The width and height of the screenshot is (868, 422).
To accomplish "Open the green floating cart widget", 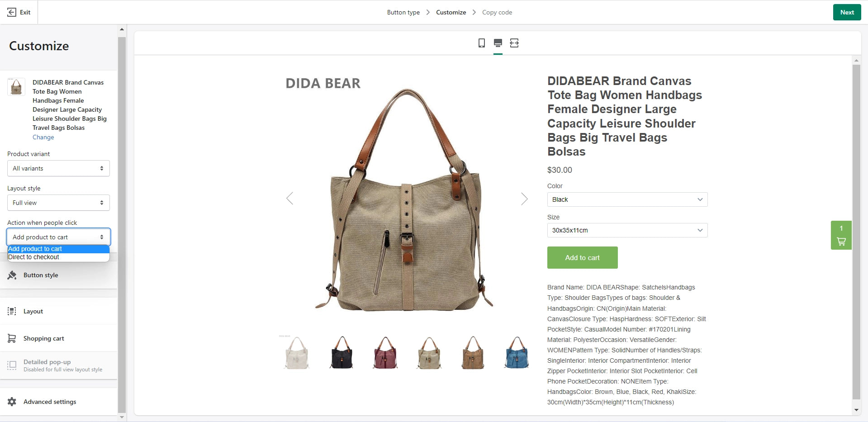I will tap(841, 235).
